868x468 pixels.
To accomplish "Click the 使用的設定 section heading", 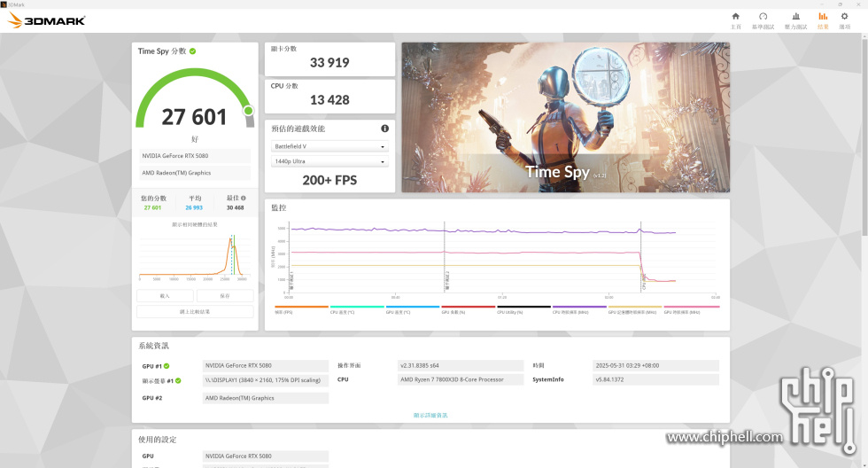I will pyautogui.click(x=158, y=440).
